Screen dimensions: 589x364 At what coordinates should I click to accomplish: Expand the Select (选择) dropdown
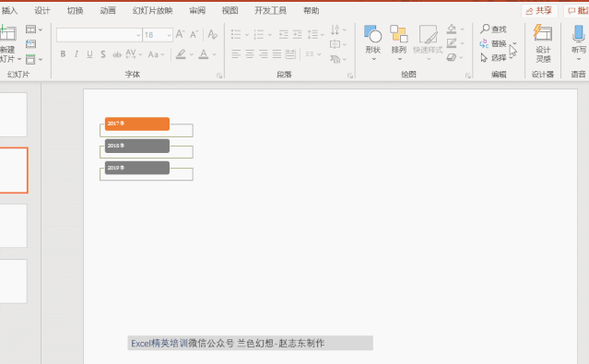(x=511, y=58)
